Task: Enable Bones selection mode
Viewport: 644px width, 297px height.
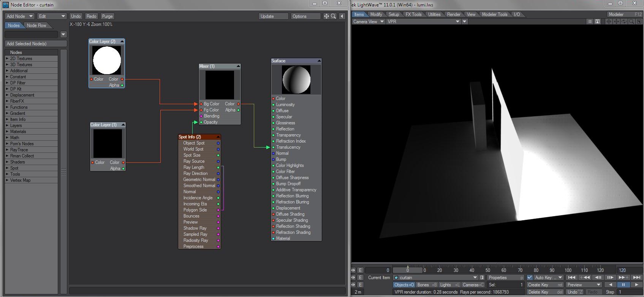Action: pos(426,285)
